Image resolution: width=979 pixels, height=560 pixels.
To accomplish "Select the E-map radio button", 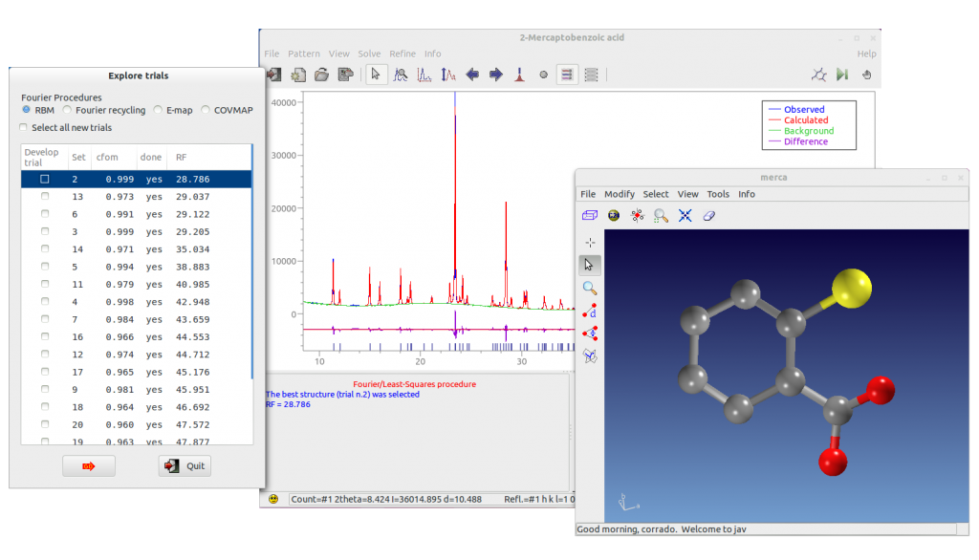I will pyautogui.click(x=158, y=110).
